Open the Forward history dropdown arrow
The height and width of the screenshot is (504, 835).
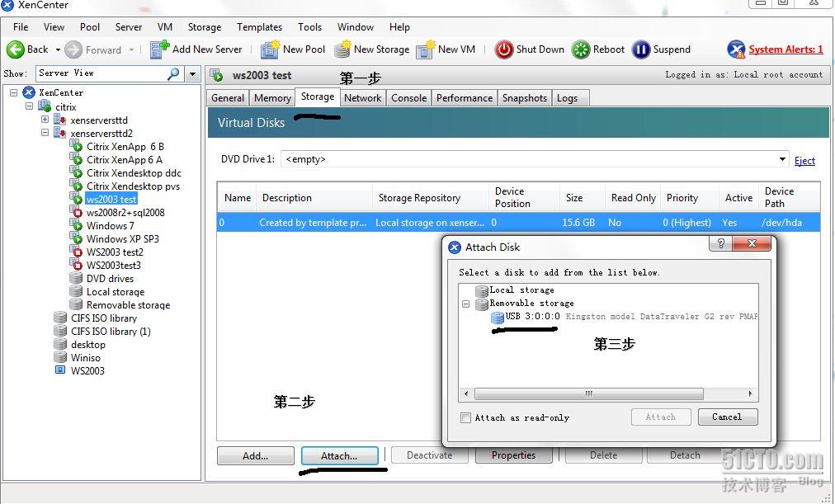pos(131,49)
